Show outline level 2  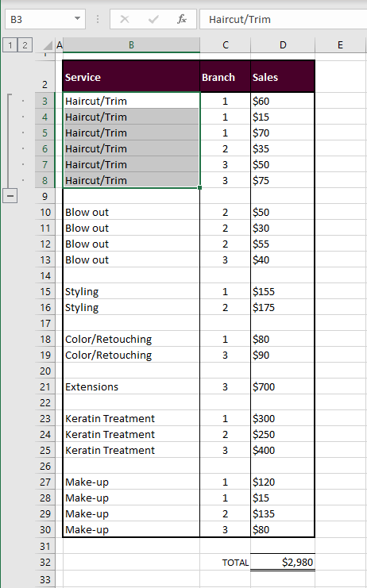click(x=25, y=45)
